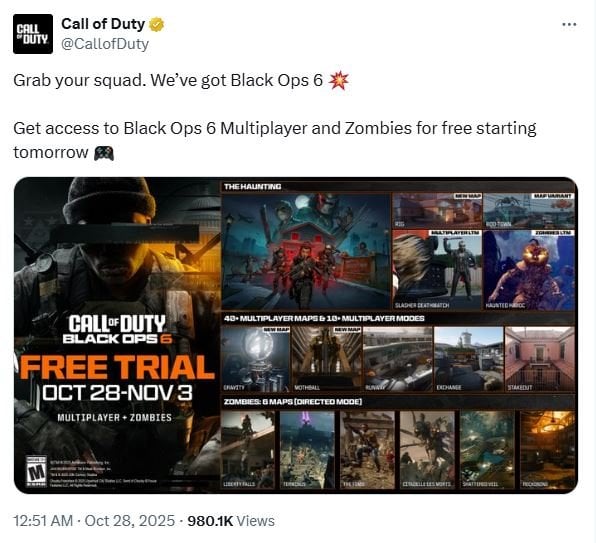Select the Haunted Havoc zombies thumbnail
This screenshot has height=543, width=596.
pos(529,269)
